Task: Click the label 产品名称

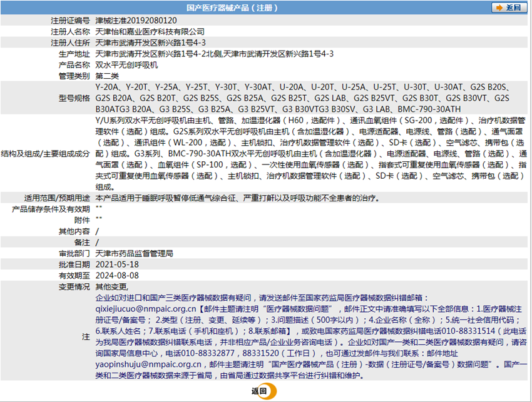Action: [x=74, y=65]
